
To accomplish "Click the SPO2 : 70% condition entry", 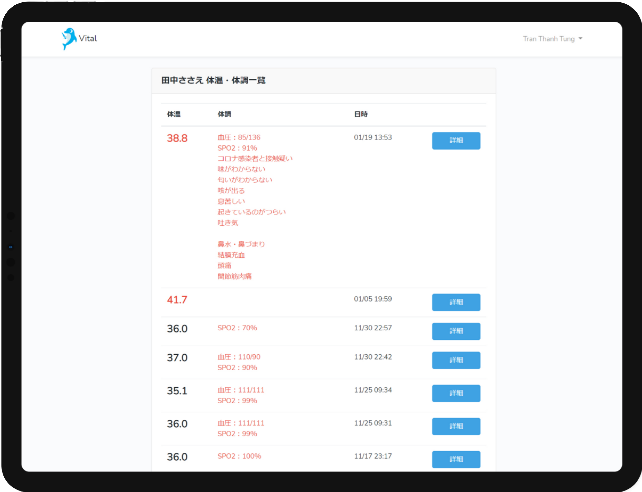I will (x=237, y=327).
